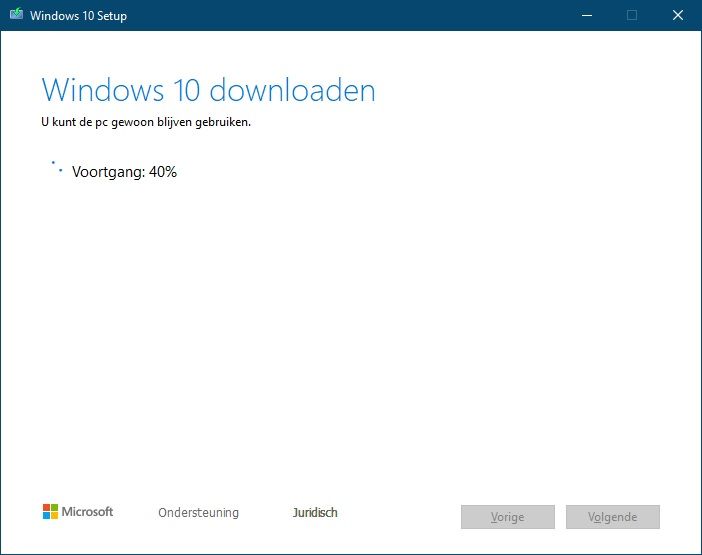
Task: Click the Voortgang: 40% progress text
Action: 124,172
